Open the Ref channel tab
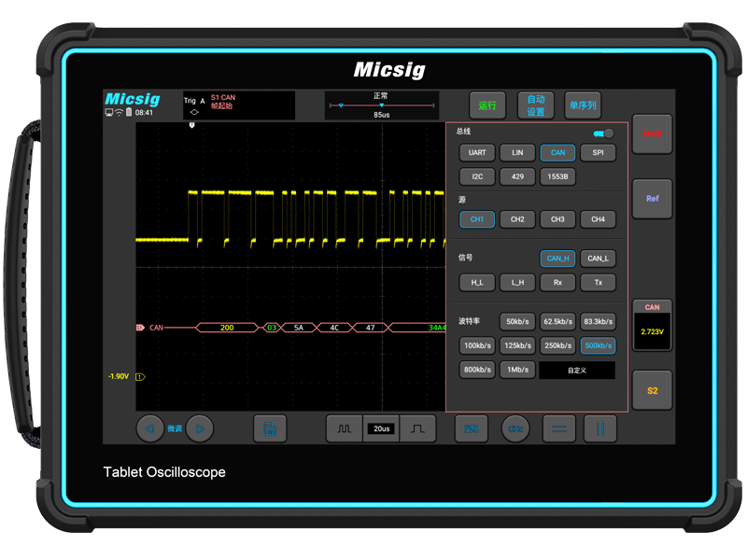This screenshot has width=747, height=560. point(652,199)
